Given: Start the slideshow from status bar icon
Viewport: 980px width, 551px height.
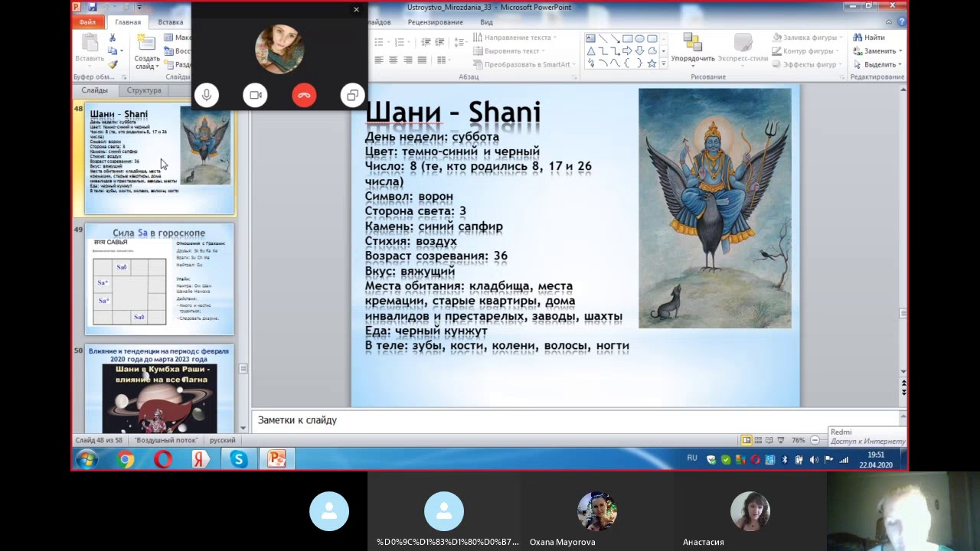Looking at the screenshot, I should [780, 440].
